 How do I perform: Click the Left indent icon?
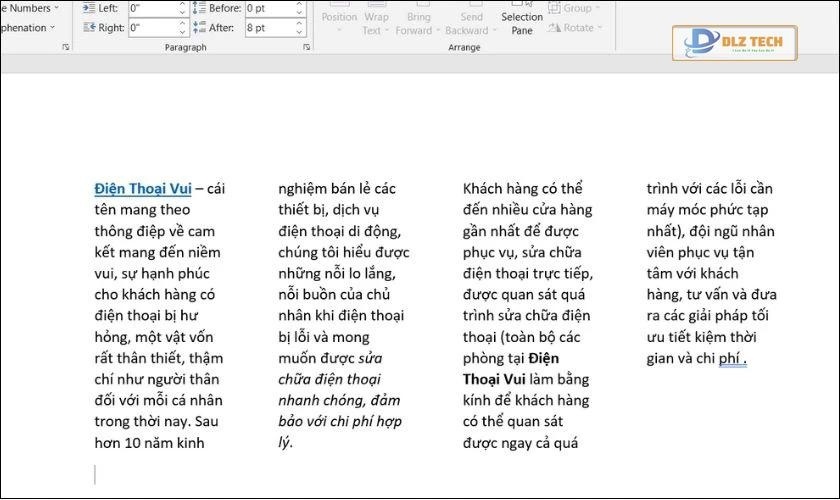(89, 8)
